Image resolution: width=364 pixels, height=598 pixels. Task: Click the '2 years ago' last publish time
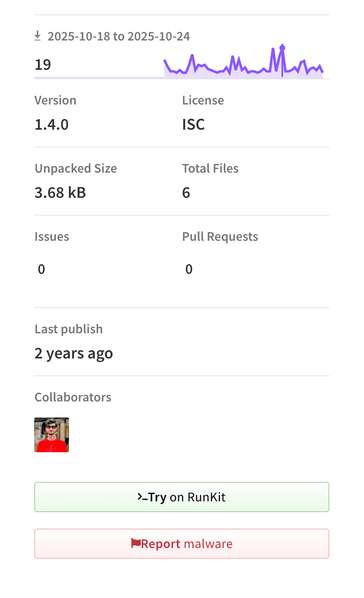(x=74, y=354)
